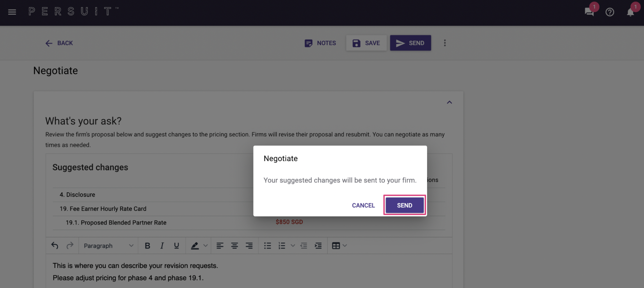Align text center

click(234, 246)
